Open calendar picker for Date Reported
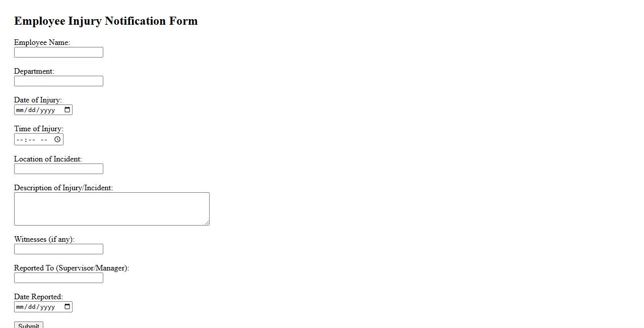 click(x=68, y=307)
